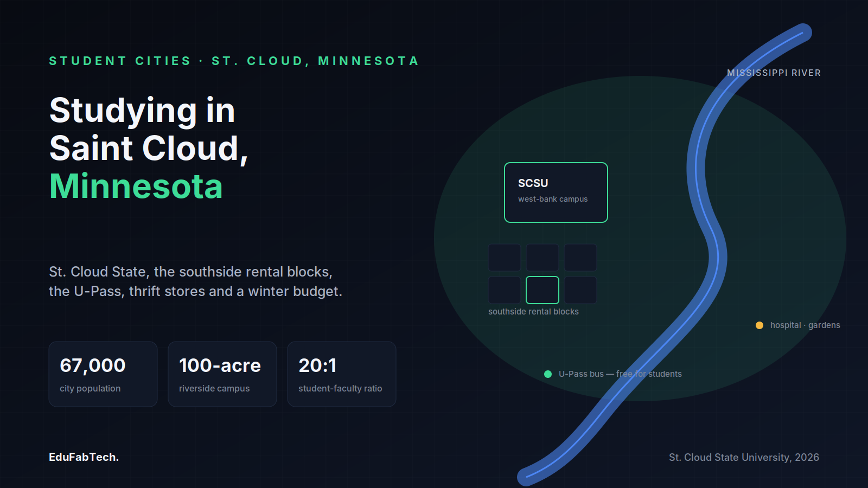The height and width of the screenshot is (488, 868).
Task: Click the 'west-bank campus' caption
Action: tap(553, 199)
